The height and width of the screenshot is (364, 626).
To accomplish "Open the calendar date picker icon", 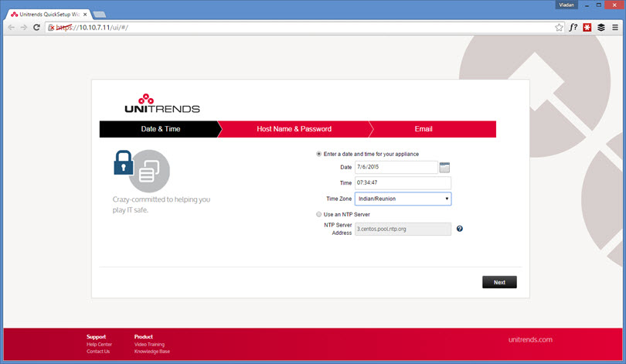I will pos(444,167).
